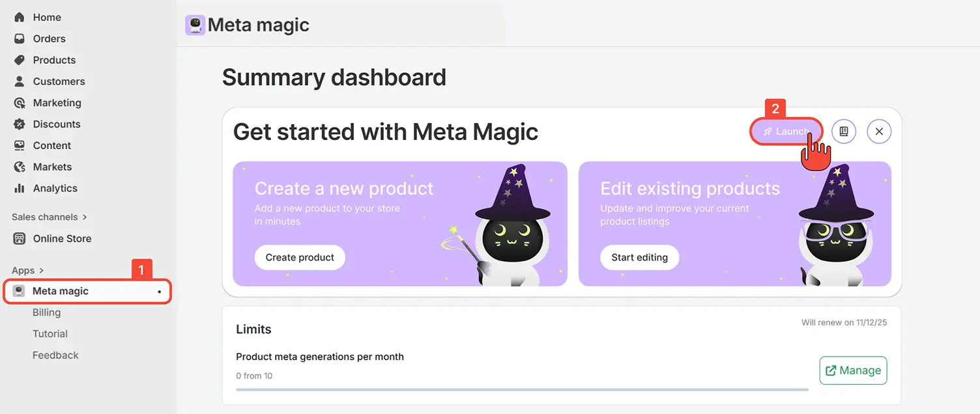Open the Customers section
The image size is (980, 414).
tap(59, 81)
